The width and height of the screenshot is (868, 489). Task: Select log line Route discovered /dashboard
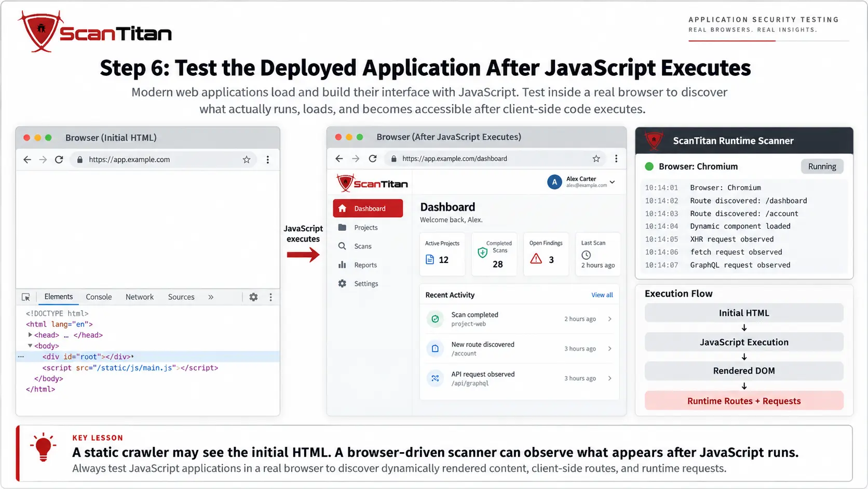(726, 201)
